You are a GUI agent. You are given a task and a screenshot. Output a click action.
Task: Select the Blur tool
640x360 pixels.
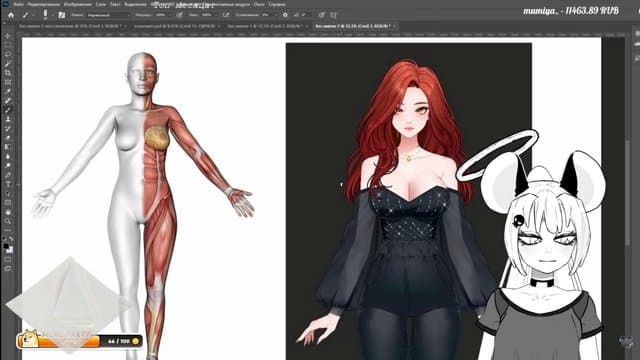(8, 156)
